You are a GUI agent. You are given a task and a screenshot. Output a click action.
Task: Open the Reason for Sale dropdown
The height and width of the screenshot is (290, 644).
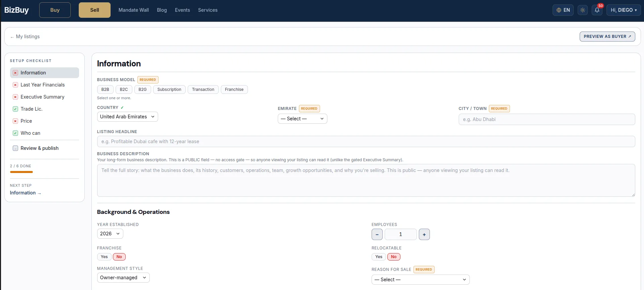click(421, 280)
